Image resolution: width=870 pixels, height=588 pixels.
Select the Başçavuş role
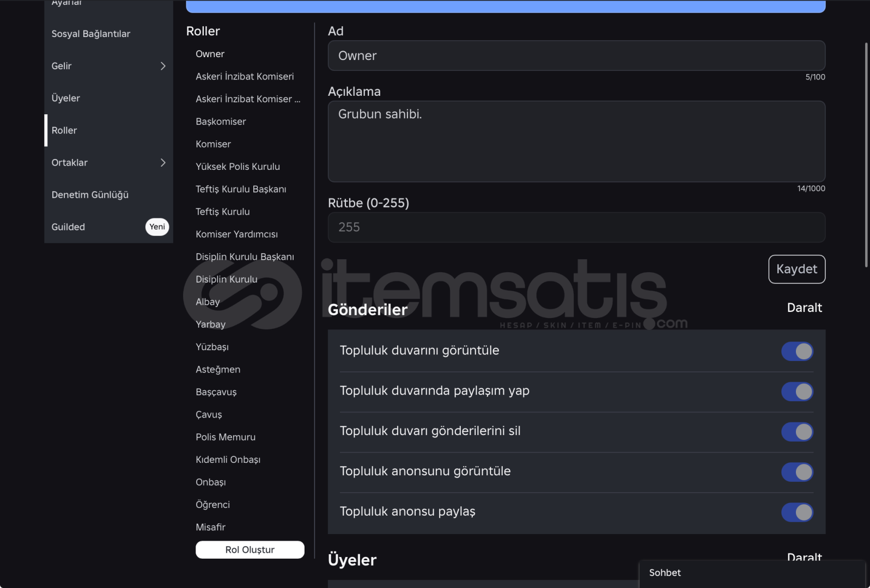(216, 392)
